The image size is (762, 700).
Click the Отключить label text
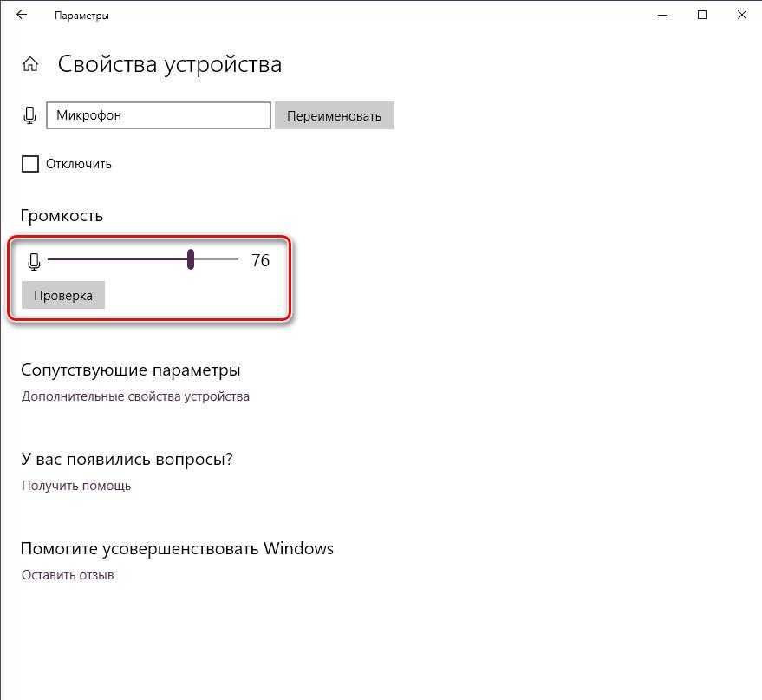pos(79,164)
